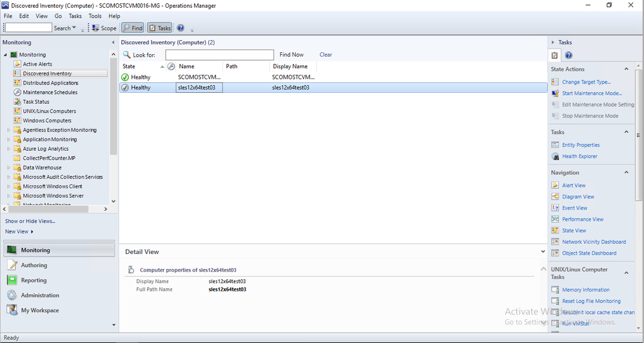Click the Memory Information task icon
Screen dimensions: 644x343
[555, 289]
